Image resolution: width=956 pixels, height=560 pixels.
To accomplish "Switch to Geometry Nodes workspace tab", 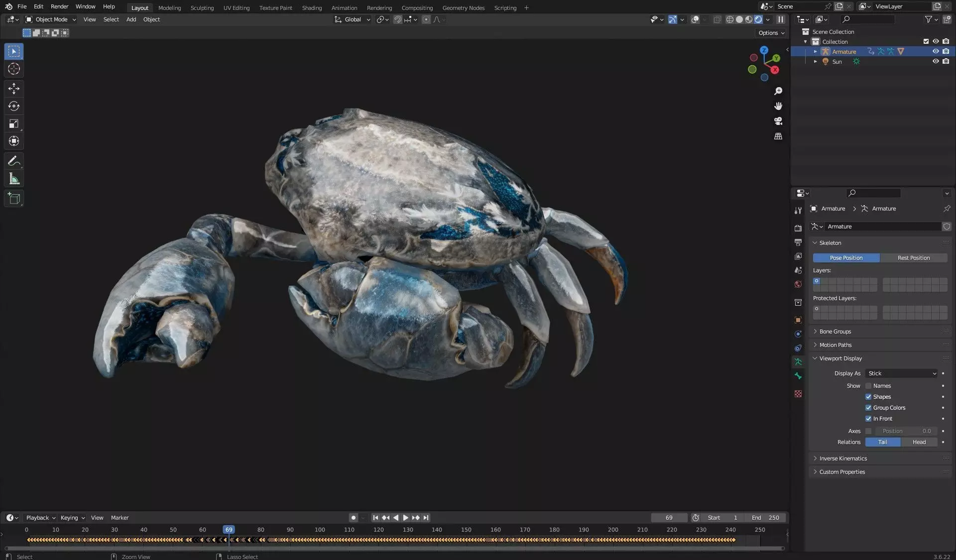I will pyautogui.click(x=463, y=7).
